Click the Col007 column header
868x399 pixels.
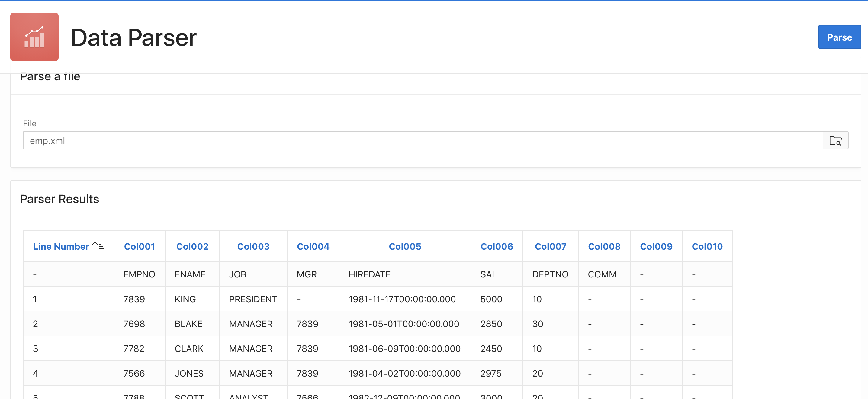[550, 247]
